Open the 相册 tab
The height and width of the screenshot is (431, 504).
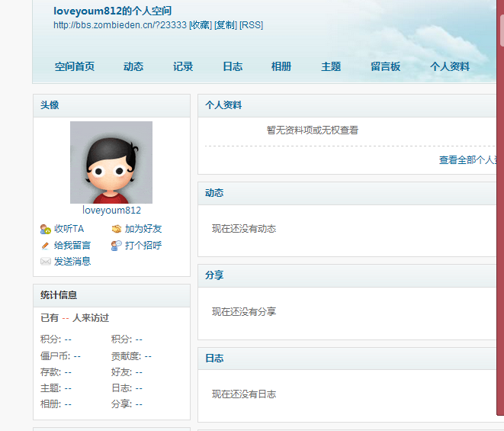(x=281, y=66)
